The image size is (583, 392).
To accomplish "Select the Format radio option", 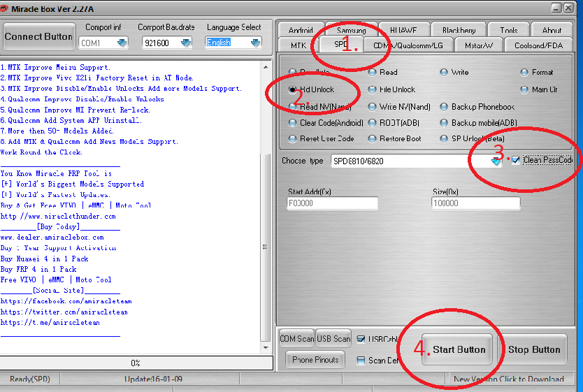I will click(524, 73).
